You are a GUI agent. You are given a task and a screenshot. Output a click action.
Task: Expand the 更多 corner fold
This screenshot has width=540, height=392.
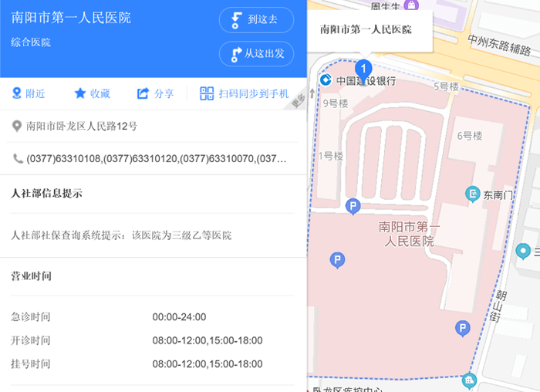pos(298,101)
